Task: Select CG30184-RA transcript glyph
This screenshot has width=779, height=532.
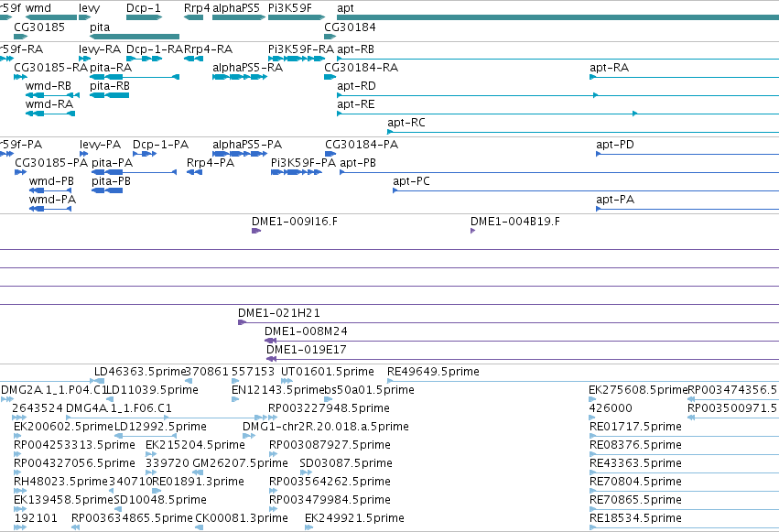Action: pos(330,77)
